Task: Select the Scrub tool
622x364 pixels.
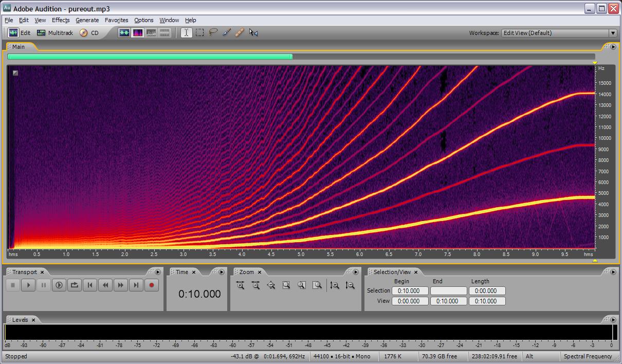Action: click(253, 33)
